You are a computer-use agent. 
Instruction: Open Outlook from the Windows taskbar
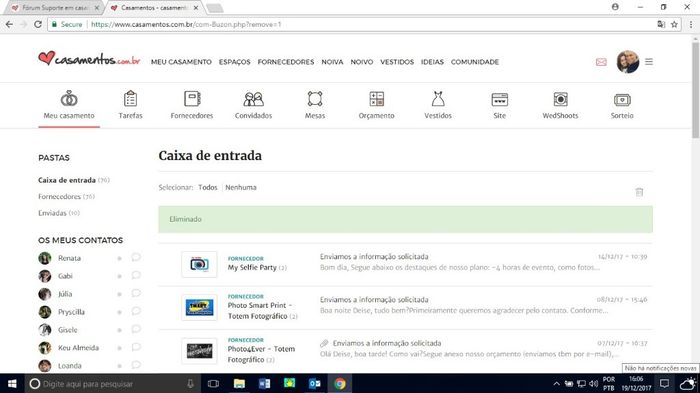(x=315, y=384)
